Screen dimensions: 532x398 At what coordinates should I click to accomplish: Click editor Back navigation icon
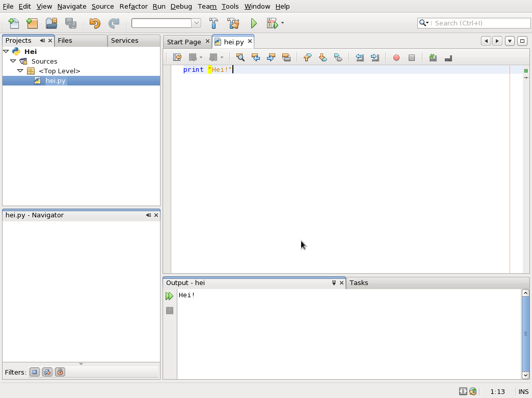pyautogui.click(x=193, y=58)
